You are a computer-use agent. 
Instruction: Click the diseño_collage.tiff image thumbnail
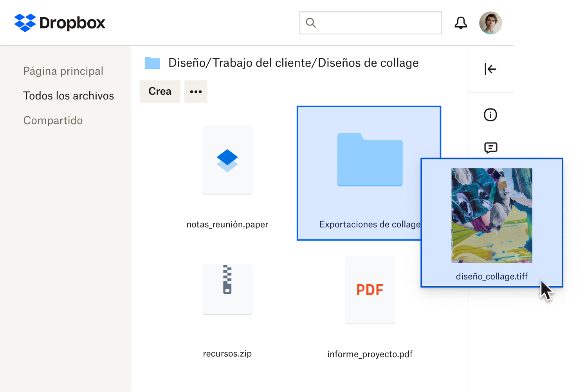(492, 215)
